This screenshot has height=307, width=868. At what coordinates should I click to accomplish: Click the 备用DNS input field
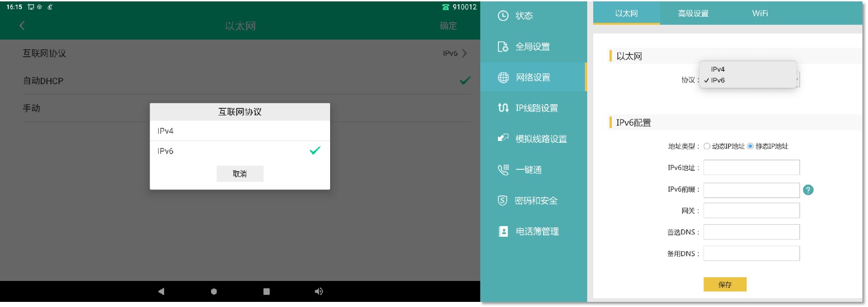(751, 254)
